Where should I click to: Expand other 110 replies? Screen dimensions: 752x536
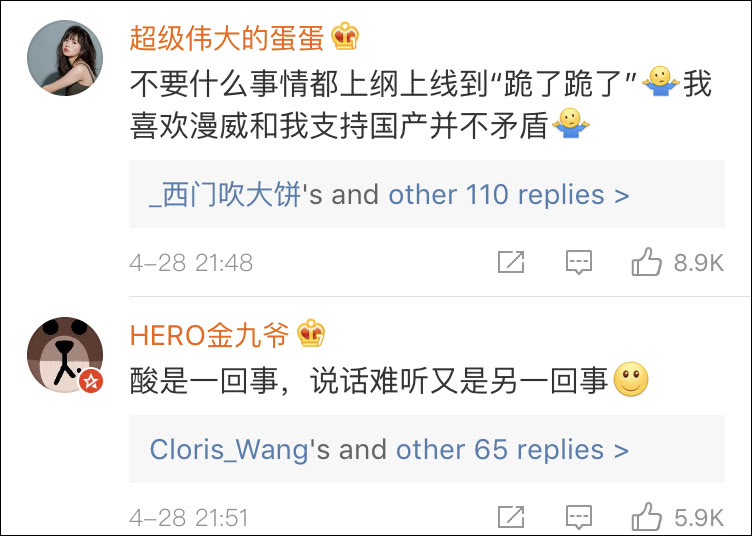click(508, 195)
